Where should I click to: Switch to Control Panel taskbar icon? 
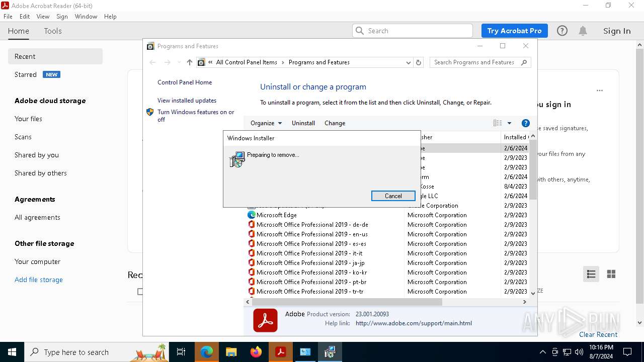[305, 352]
